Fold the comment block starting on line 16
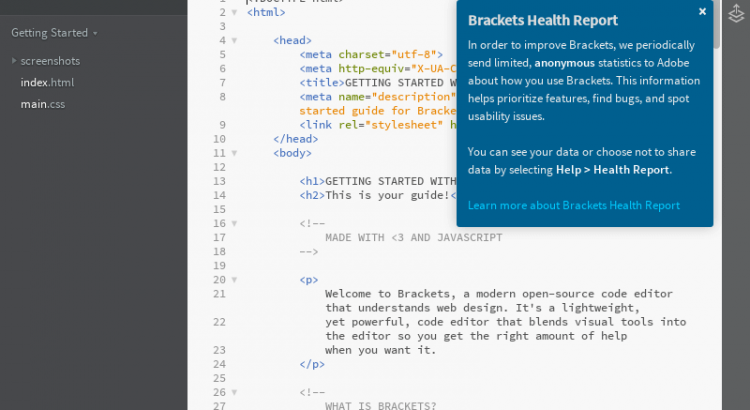This screenshot has width=750, height=410. pos(234,223)
